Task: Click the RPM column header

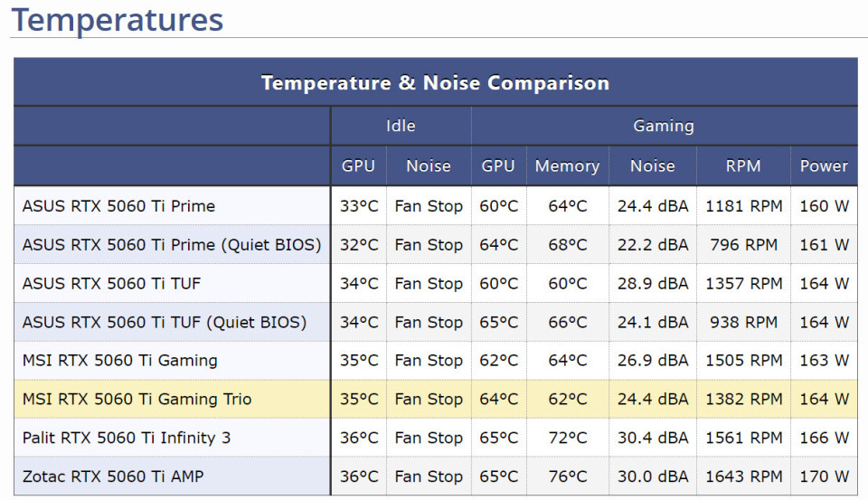Action: 743,165
